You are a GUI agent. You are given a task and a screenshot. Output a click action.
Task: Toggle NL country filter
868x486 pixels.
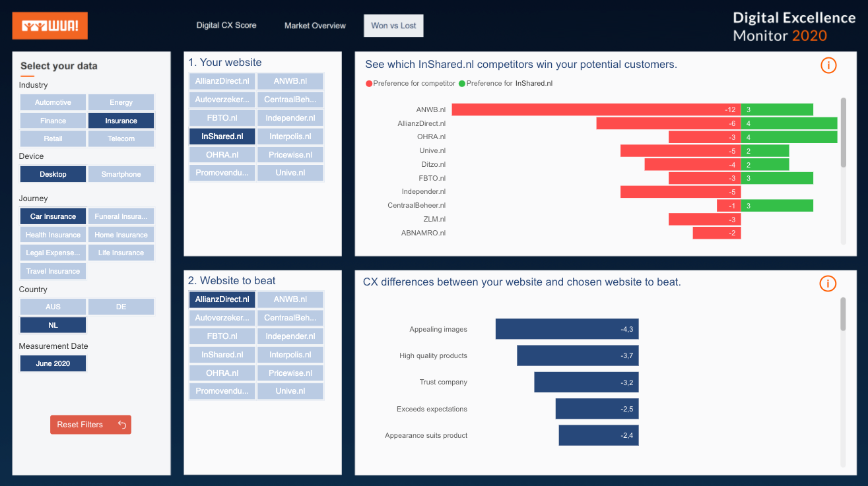tap(53, 325)
